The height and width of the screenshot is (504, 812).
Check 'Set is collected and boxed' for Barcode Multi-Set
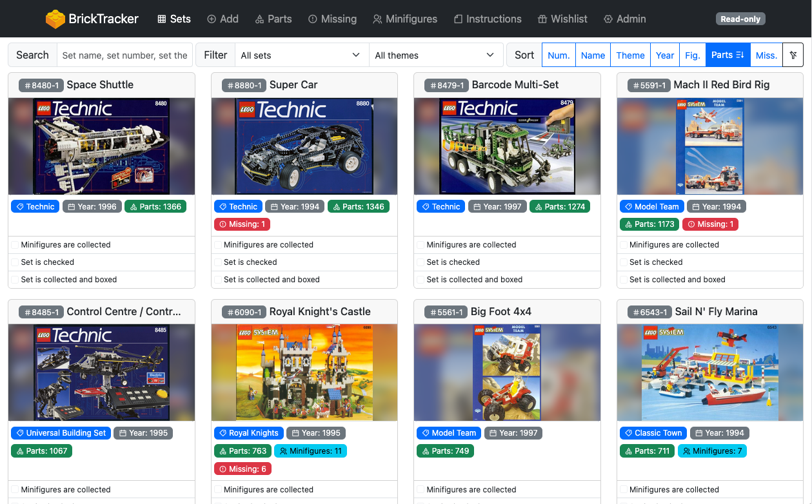tap(421, 280)
